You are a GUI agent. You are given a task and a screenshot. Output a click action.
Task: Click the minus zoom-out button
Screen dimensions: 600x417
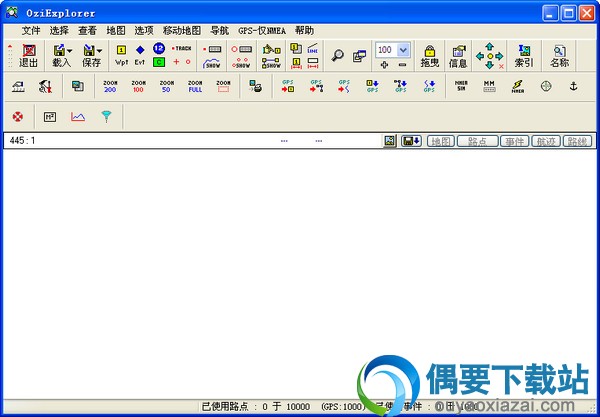[x=402, y=65]
